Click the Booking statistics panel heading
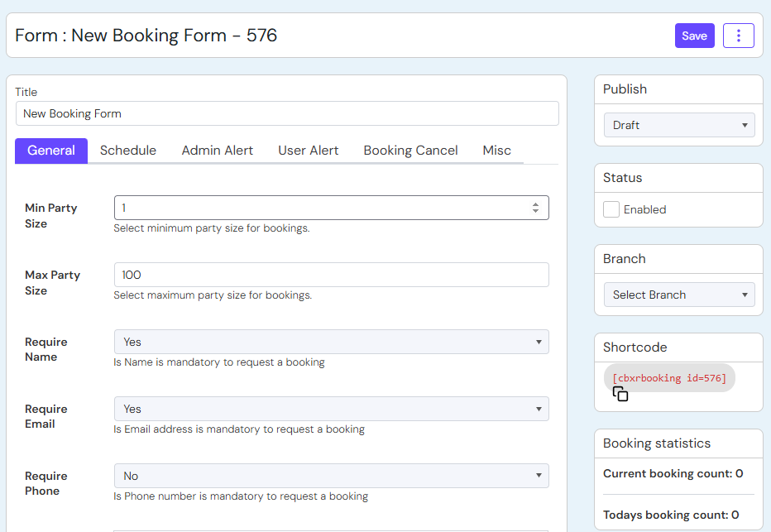 pyautogui.click(x=657, y=443)
